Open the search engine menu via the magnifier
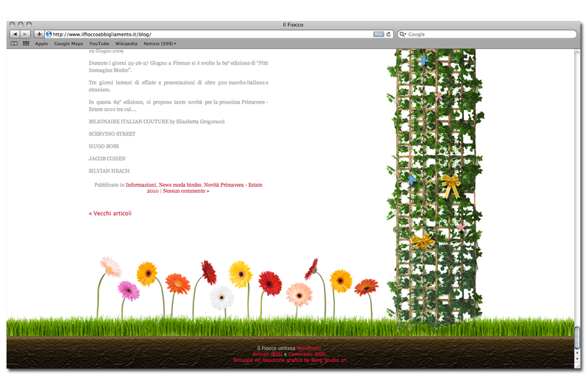 point(403,34)
